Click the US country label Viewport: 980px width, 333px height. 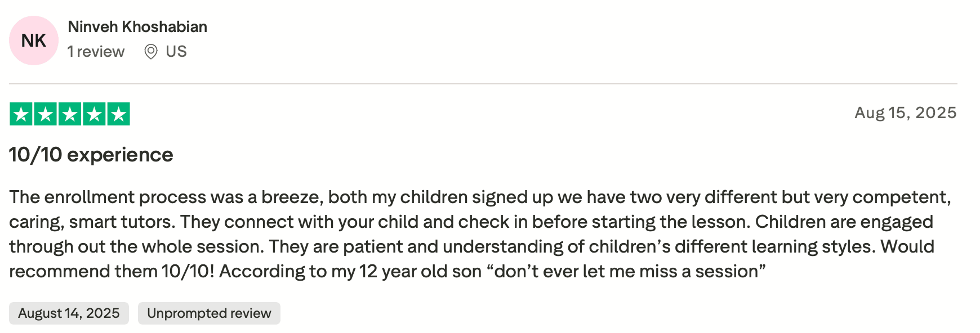176,52
